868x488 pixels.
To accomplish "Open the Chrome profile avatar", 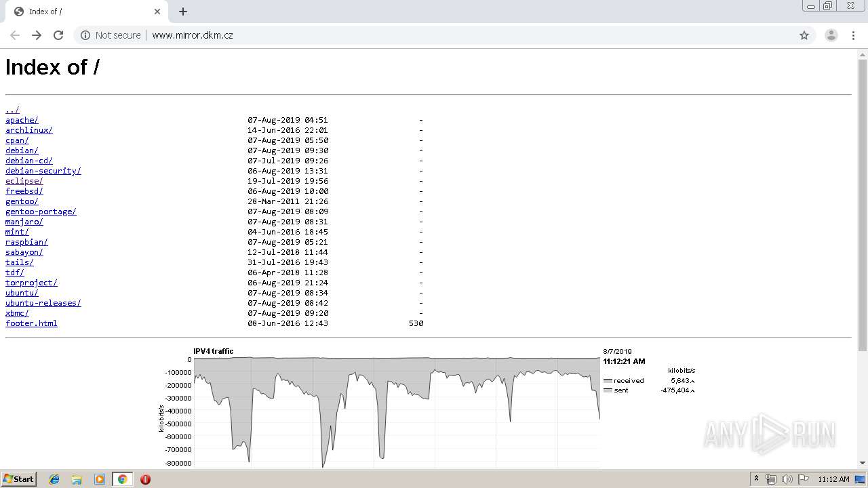I will [831, 35].
